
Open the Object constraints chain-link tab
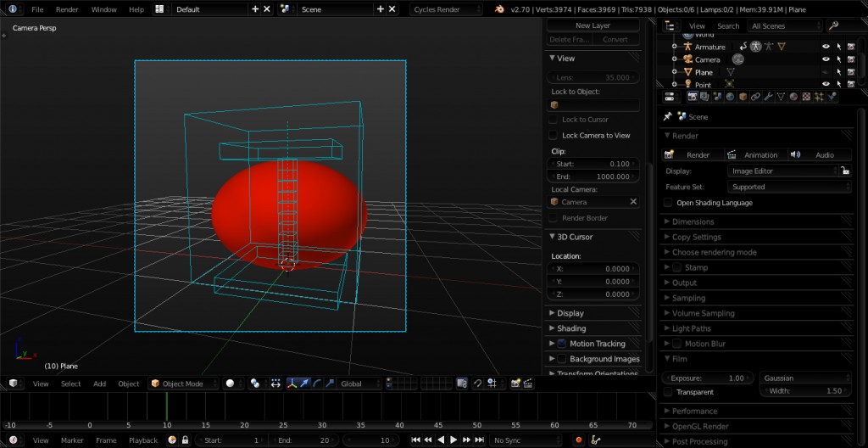click(755, 97)
